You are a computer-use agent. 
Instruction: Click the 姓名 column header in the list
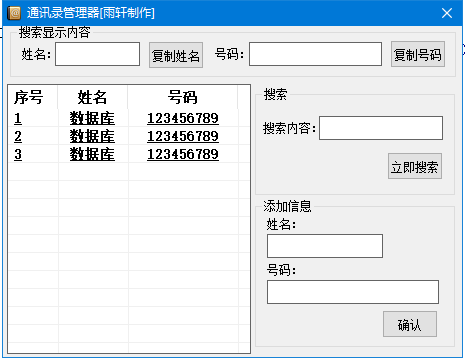[93, 97]
